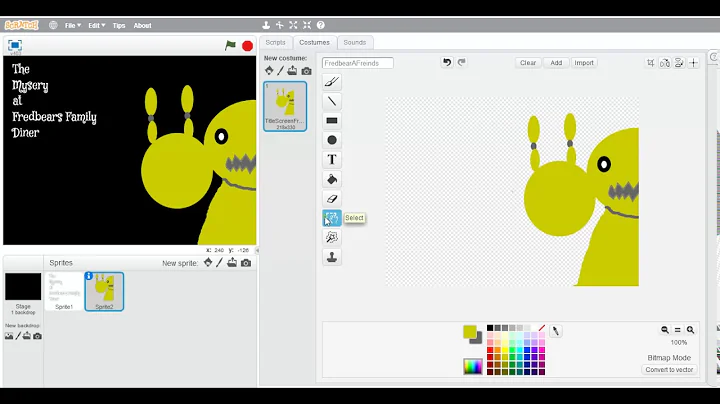The height and width of the screenshot is (404, 720).
Task: Choose new costume from library
Action: (x=269, y=71)
